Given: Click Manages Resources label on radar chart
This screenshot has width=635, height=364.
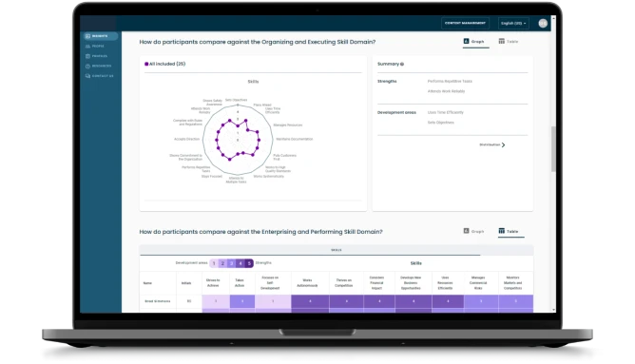Looking at the screenshot, I should pyautogui.click(x=288, y=125).
